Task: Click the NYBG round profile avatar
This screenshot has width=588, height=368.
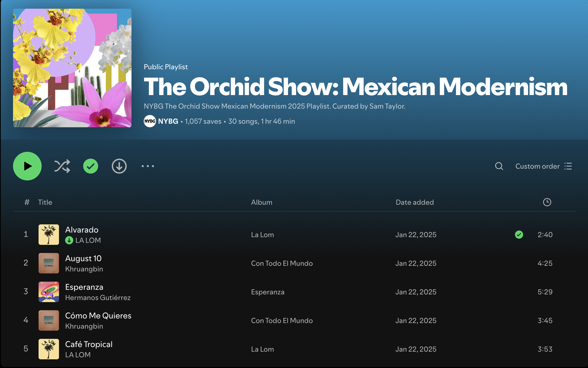Action: click(150, 121)
